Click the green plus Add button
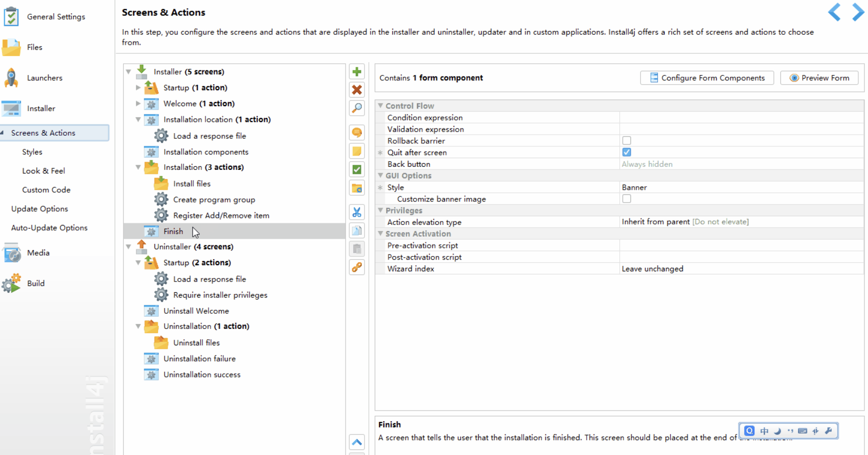The image size is (868, 455). coord(357,72)
